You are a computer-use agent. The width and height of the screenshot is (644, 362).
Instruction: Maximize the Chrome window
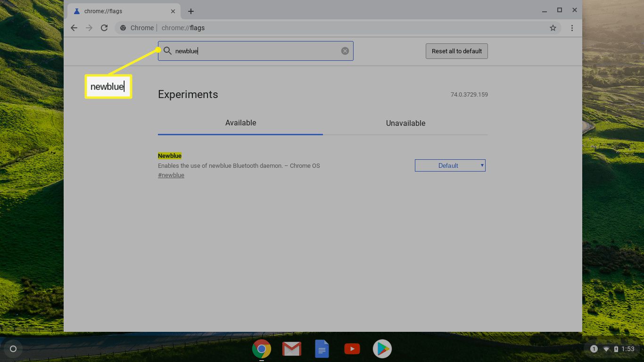[x=560, y=10]
